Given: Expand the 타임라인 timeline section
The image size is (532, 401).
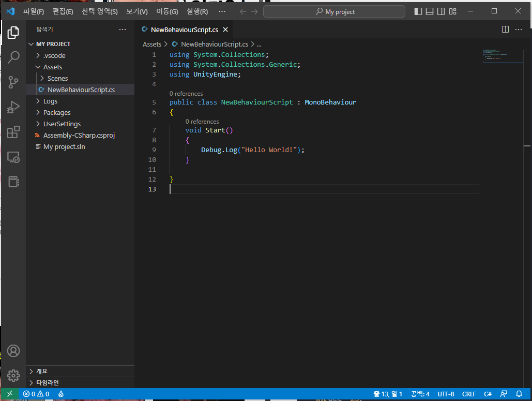Looking at the screenshot, I should pos(80,383).
